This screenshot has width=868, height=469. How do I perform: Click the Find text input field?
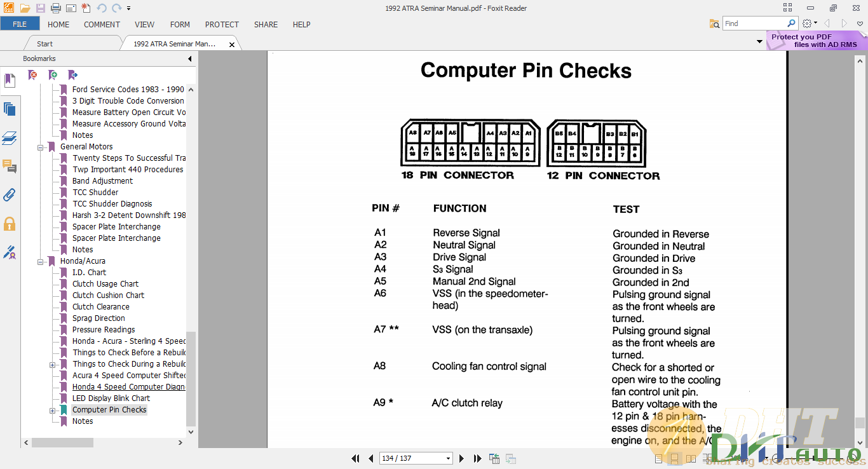pos(754,24)
